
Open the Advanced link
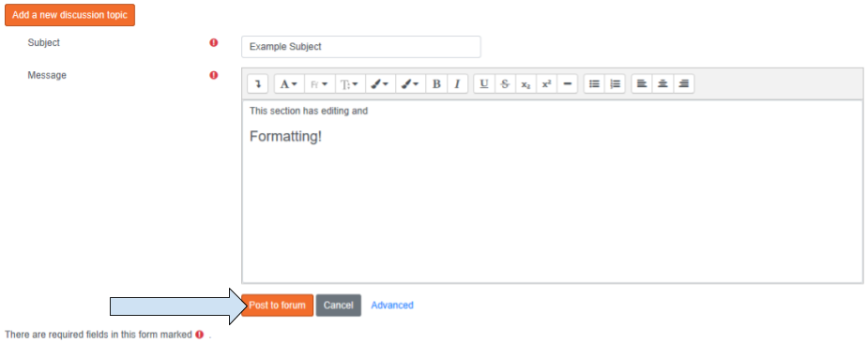[392, 306]
